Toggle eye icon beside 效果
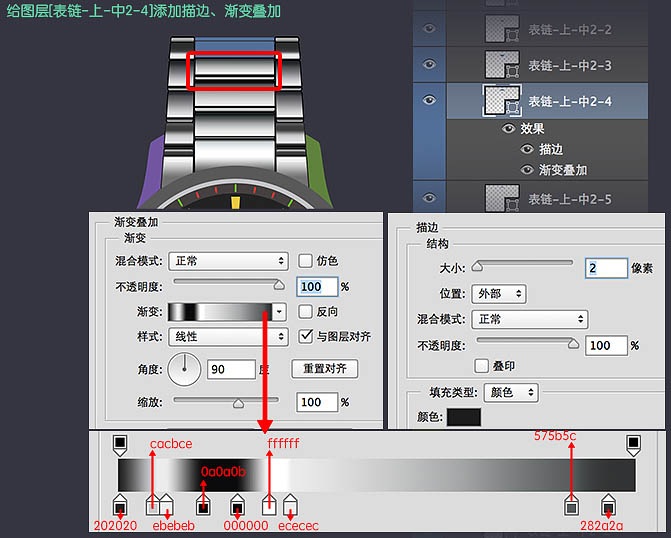671x538 pixels. (x=508, y=128)
